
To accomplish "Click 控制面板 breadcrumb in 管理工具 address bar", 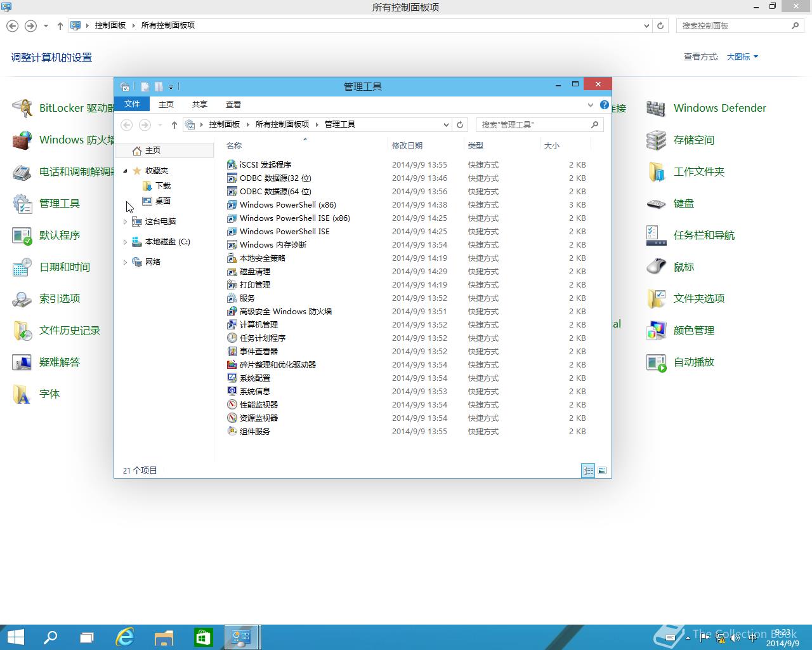I will [225, 124].
